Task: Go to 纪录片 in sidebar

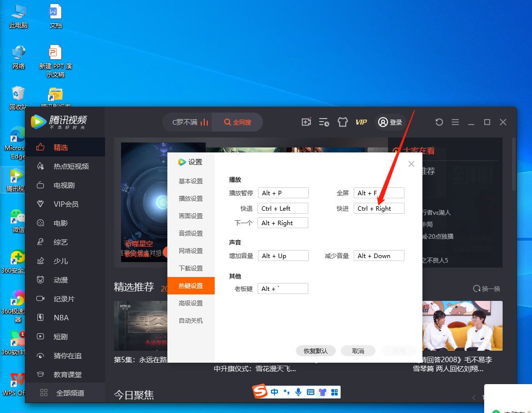Action: [65, 298]
